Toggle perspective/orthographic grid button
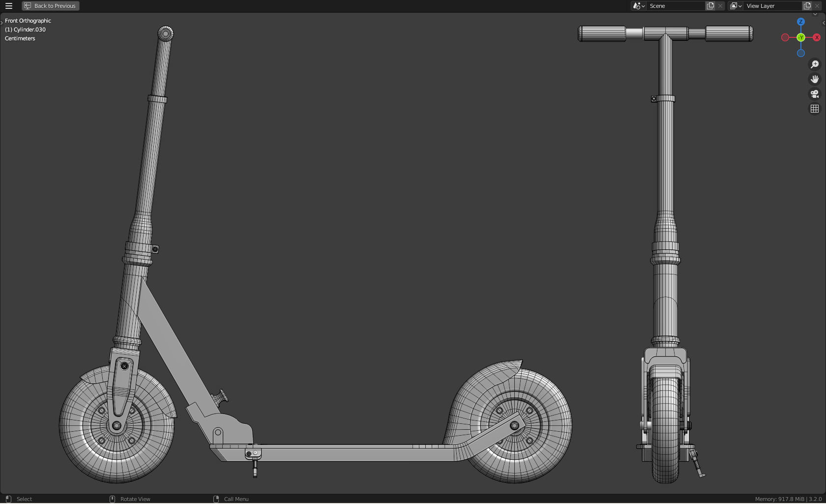This screenshot has width=826, height=504. [x=815, y=109]
